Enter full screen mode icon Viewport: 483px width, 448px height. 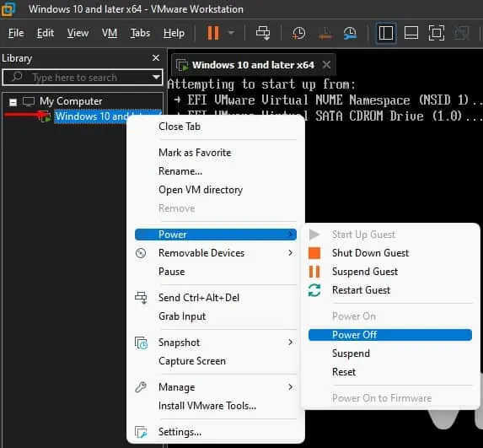436,33
